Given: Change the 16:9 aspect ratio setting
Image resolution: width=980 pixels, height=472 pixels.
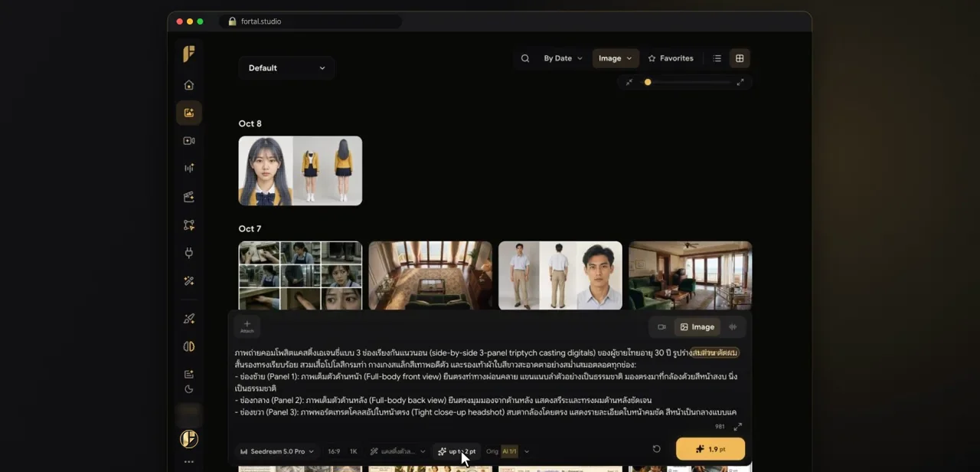Looking at the screenshot, I should point(334,451).
